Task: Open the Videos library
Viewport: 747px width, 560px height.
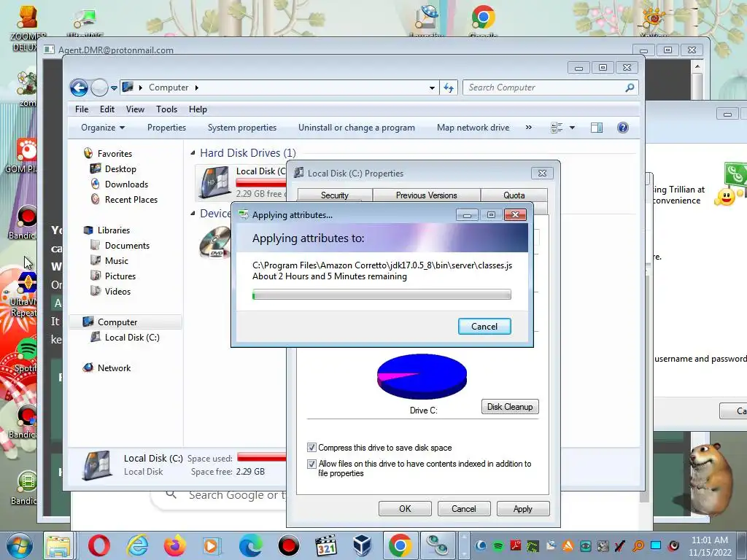Action: (117, 292)
